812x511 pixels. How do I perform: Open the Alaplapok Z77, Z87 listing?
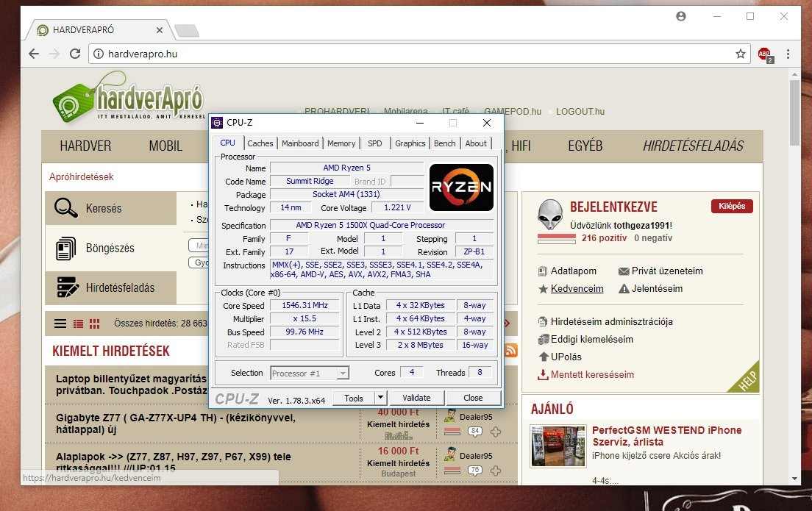[x=174, y=462]
